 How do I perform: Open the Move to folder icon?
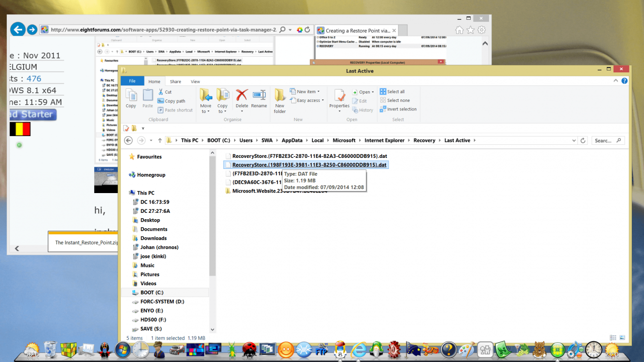206,95
